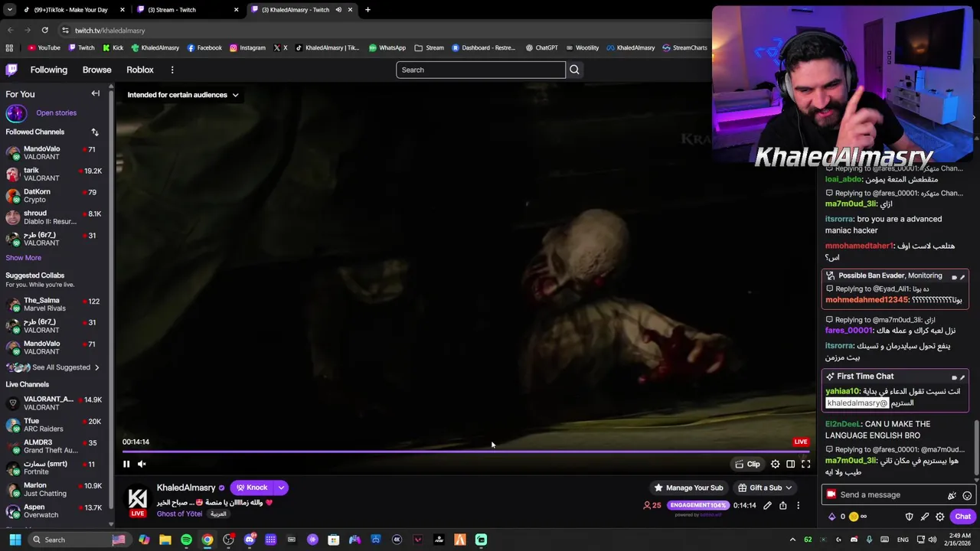Click the channel points icon
Screen dimensions: 980x551
854,517
